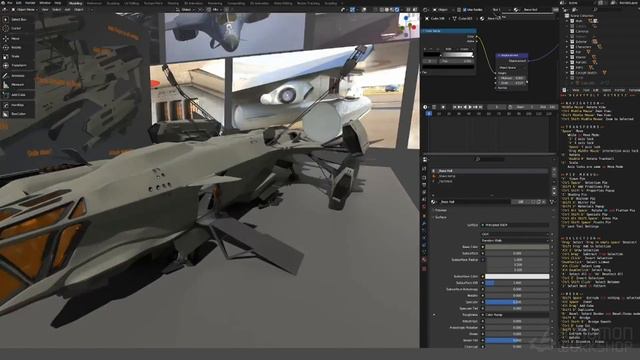Pick the Annotate tool
This screenshot has height=360, width=640.
(x=15, y=76)
